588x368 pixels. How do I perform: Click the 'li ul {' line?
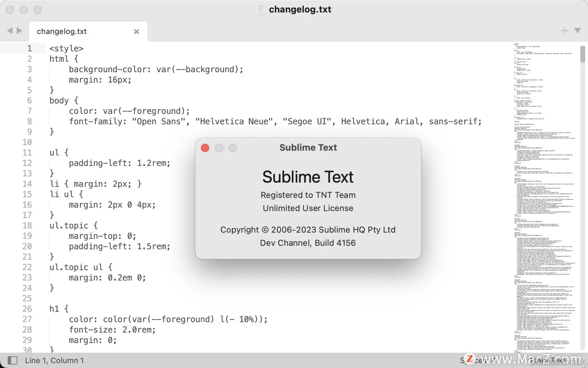click(66, 194)
